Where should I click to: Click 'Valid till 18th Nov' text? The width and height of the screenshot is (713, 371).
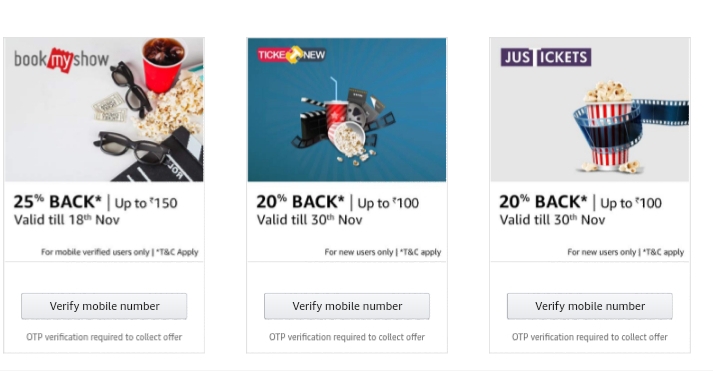click(x=67, y=220)
